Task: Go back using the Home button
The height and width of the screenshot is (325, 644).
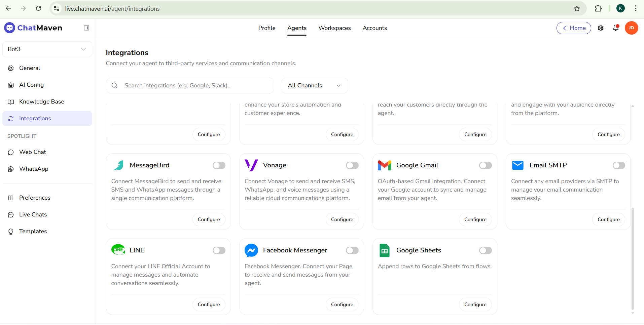Action: click(x=574, y=28)
